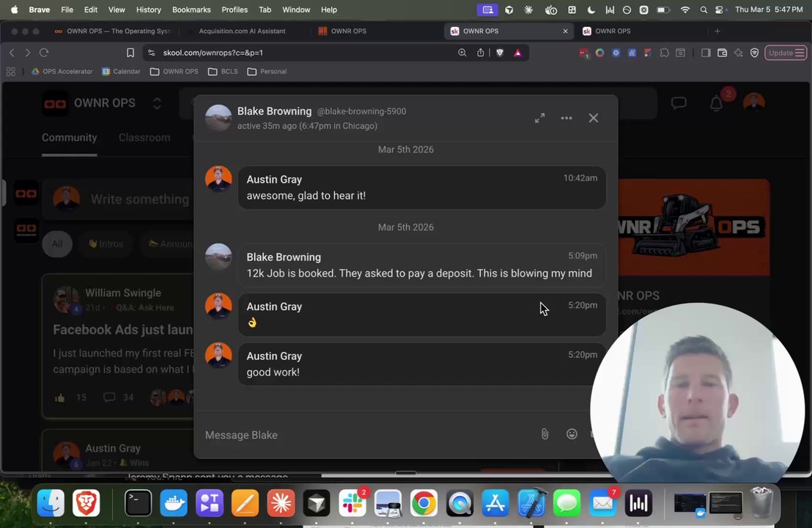The image size is (812, 528).
Task: Open Brave Leo AI icon
Action: [739, 53]
